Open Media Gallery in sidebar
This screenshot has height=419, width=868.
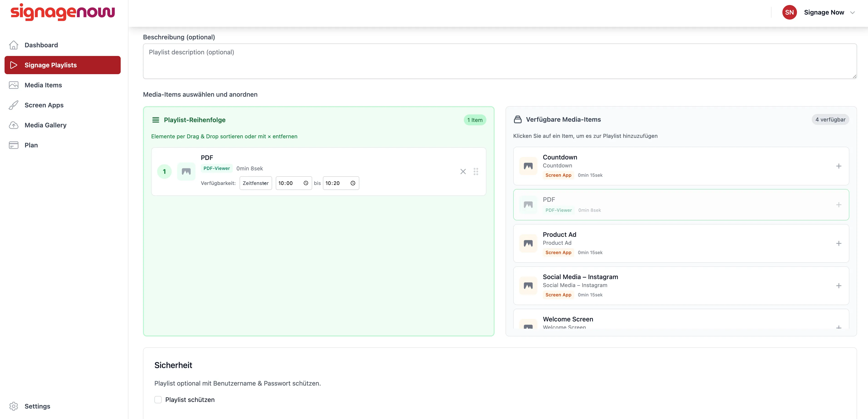click(46, 125)
